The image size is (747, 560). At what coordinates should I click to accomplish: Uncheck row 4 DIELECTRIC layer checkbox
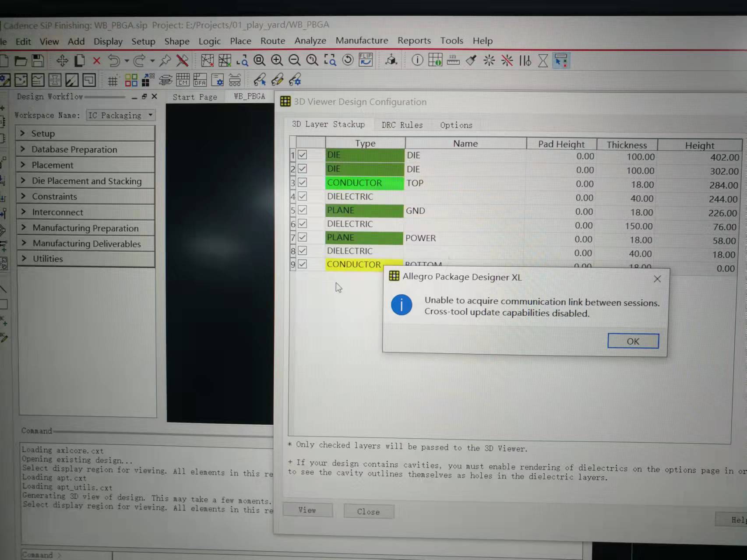(x=302, y=196)
